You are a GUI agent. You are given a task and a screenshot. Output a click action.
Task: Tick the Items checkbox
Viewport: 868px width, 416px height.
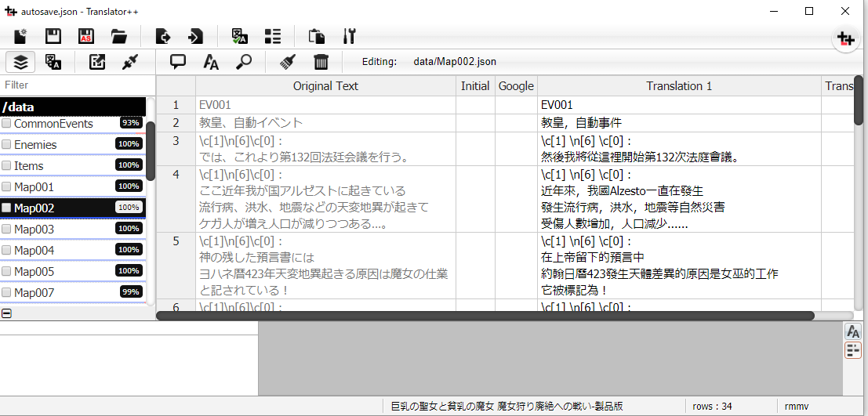click(x=6, y=165)
